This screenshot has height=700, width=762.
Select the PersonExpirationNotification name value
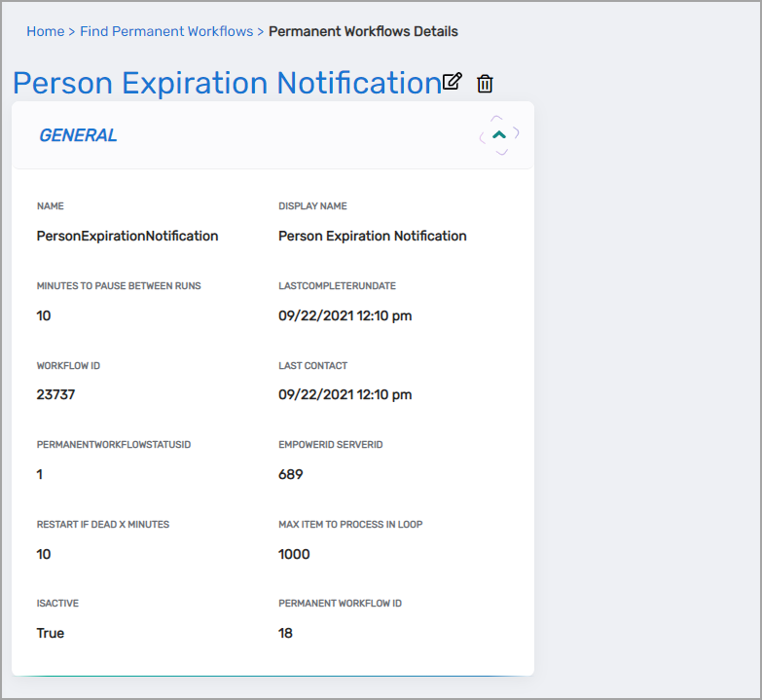pyautogui.click(x=127, y=236)
